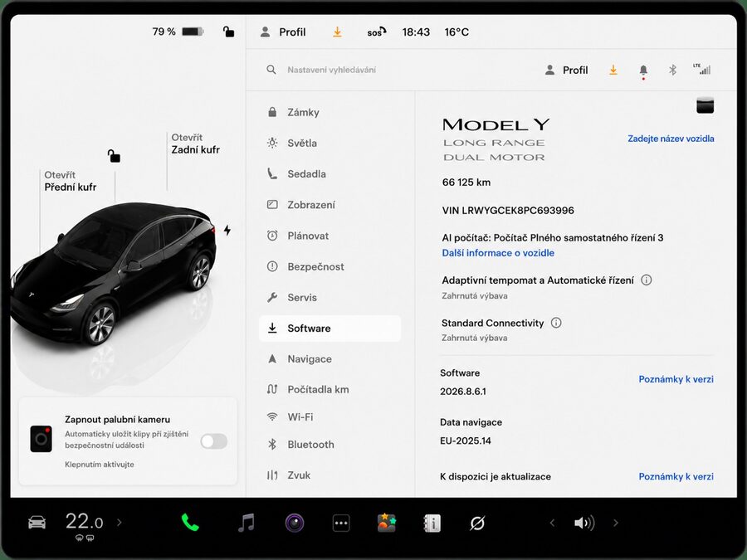Image resolution: width=747 pixels, height=560 pixels.
Task: Open Wi-Fi settings
Action: (x=330, y=417)
